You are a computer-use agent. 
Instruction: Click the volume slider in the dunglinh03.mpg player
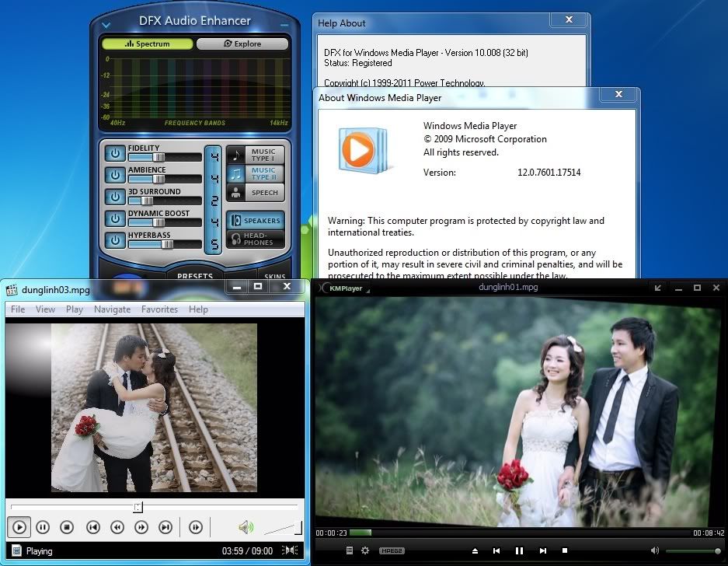tap(282, 528)
